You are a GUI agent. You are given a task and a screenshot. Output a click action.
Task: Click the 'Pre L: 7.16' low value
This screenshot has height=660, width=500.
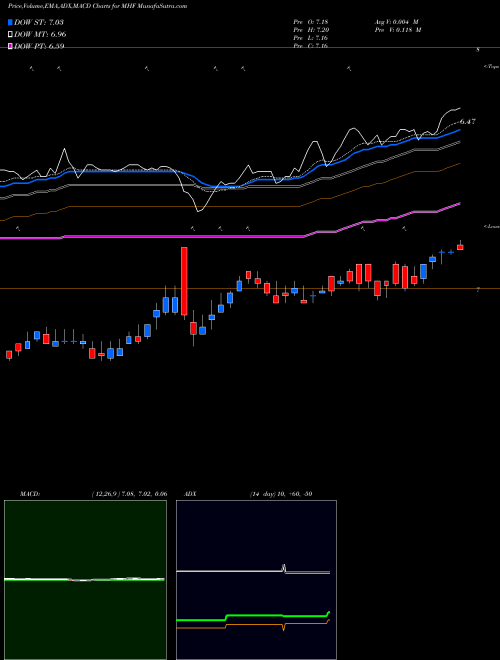pyautogui.click(x=311, y=38)
